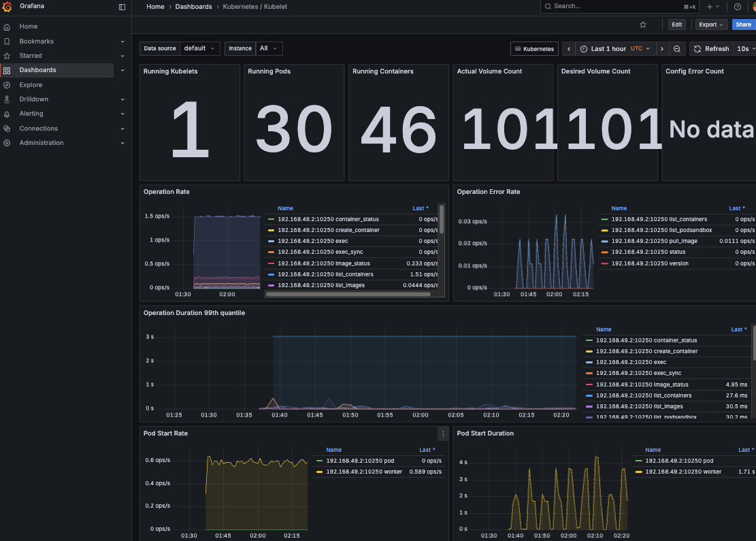Toggle container_status series in Operation Rate legend
The width and height of the screenshot is (756, 541).
click(328, 219)
